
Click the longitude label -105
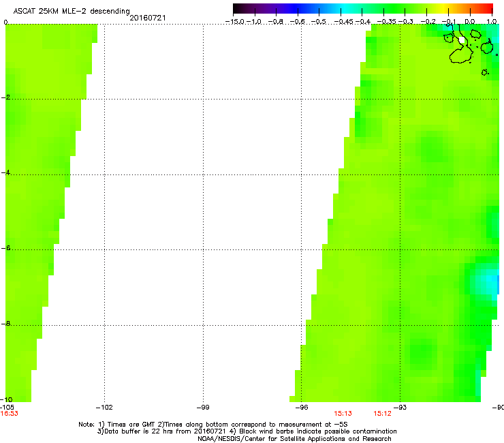click(x=7, y=408)
